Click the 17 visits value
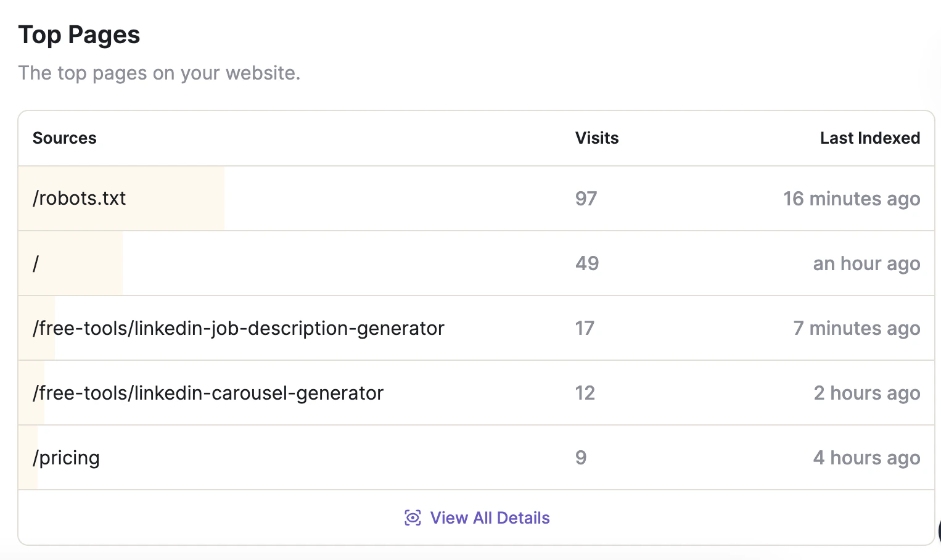The height and width of the screenshot is (560, 941). 585,328
